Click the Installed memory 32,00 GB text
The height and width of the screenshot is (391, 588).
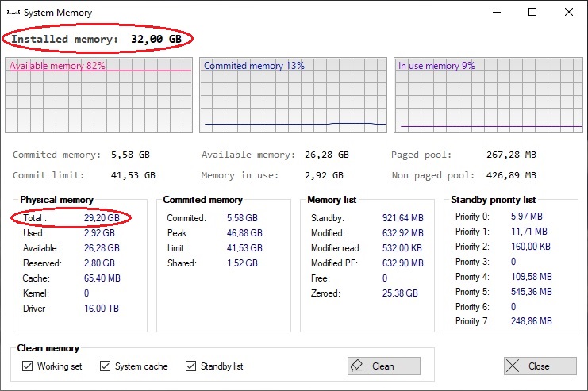coord(100,39)
